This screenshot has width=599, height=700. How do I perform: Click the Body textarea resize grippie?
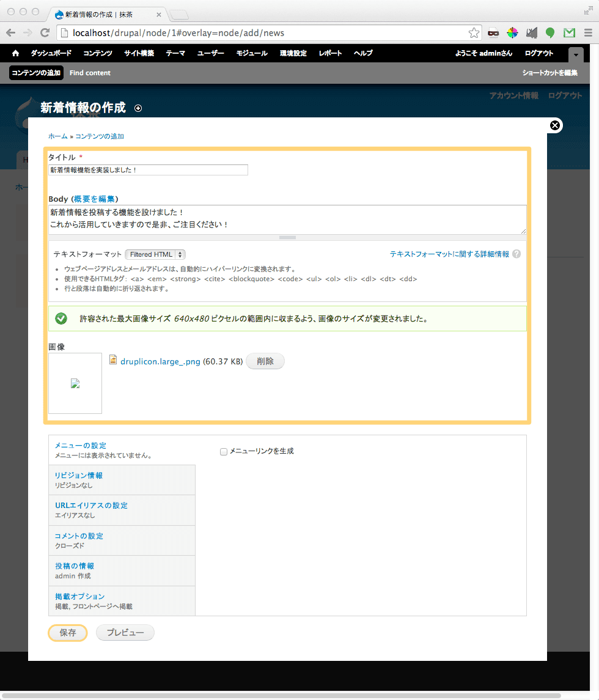(287, 237)
